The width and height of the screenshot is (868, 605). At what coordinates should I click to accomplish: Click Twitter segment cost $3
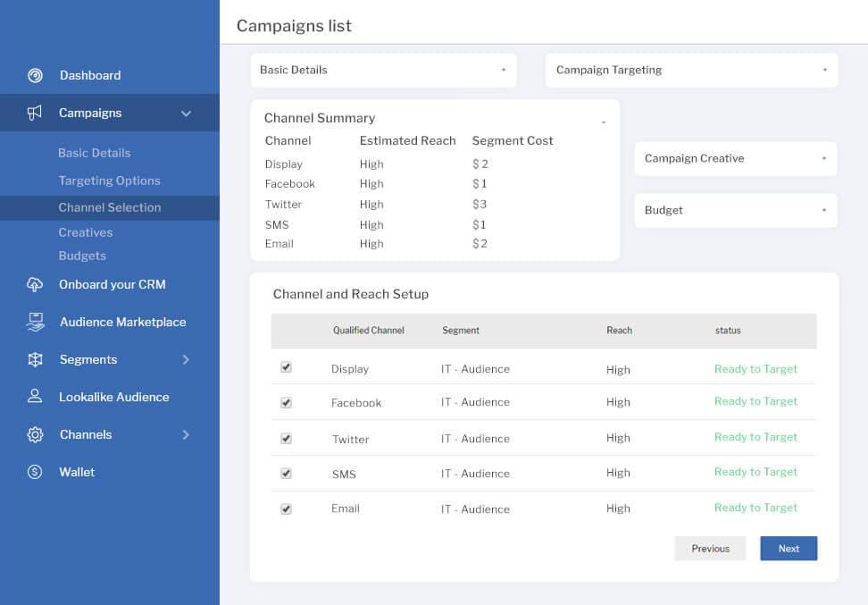pyautogui.click(x=480, y=205)
